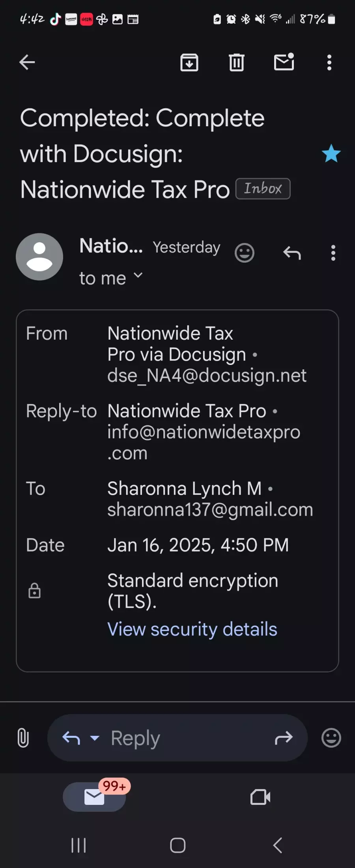Viewport: 355px width, 868px height.
Task: Open sender avatar profile picture
Action: (x=39, y=257)
